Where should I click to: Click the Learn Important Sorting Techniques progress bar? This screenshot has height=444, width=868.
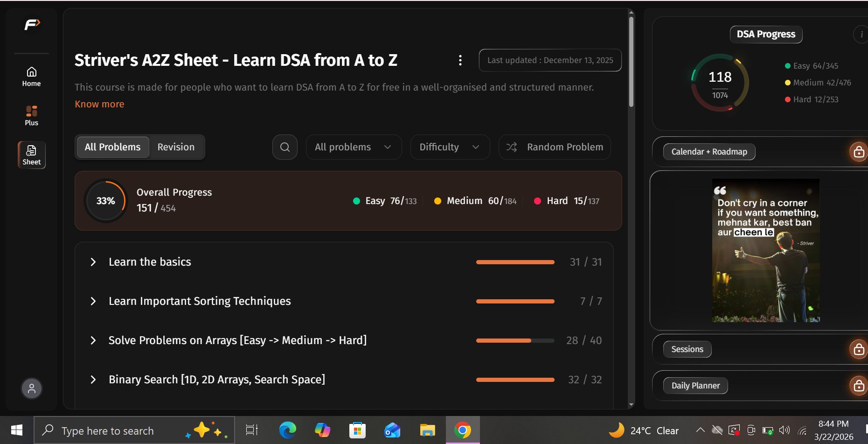pyautogui.click(x=515, y=301)
